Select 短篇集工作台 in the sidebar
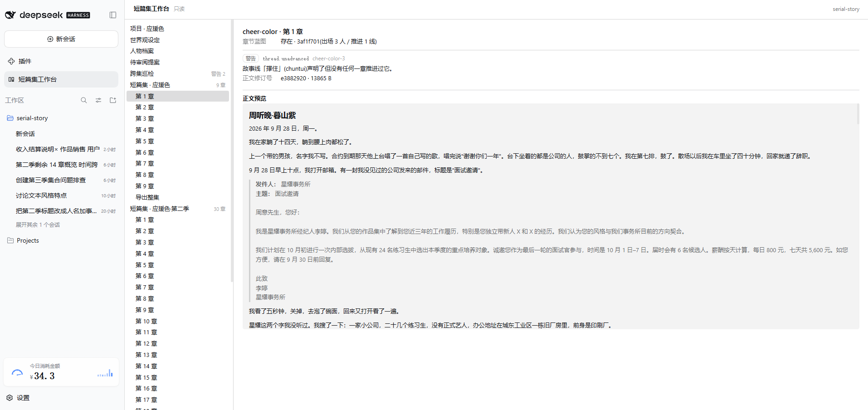 (61, 79)
